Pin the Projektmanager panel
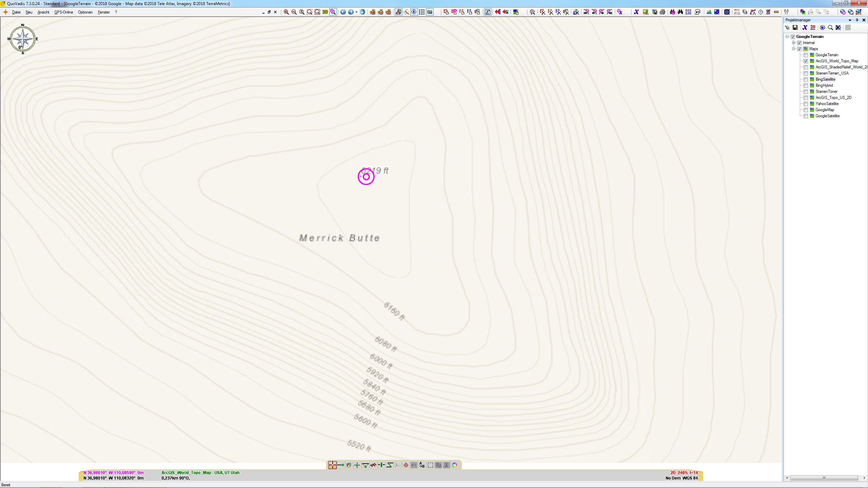Viewport: 868px width, 488px height. click(x=857, y=20)
